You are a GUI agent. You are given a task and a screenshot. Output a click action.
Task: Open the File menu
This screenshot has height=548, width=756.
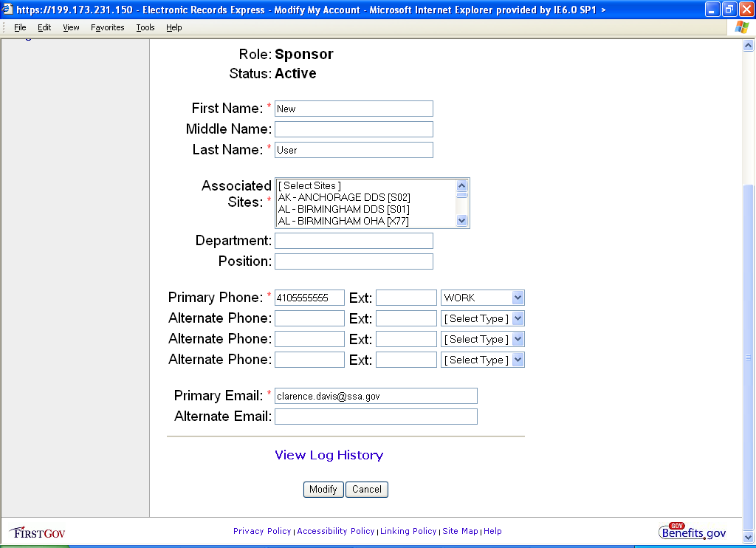pyautogui.click(x=20, y=27)
